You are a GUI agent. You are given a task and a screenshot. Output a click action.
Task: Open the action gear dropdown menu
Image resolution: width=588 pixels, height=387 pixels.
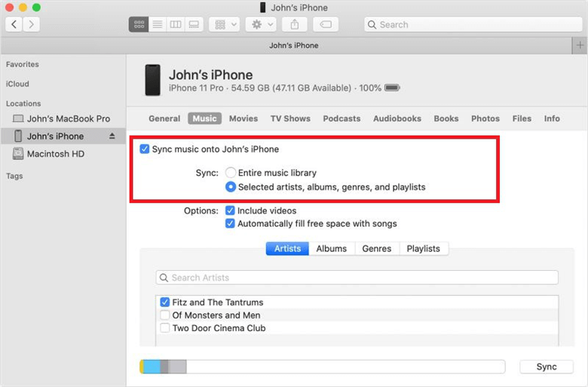[x=261, y=25]
